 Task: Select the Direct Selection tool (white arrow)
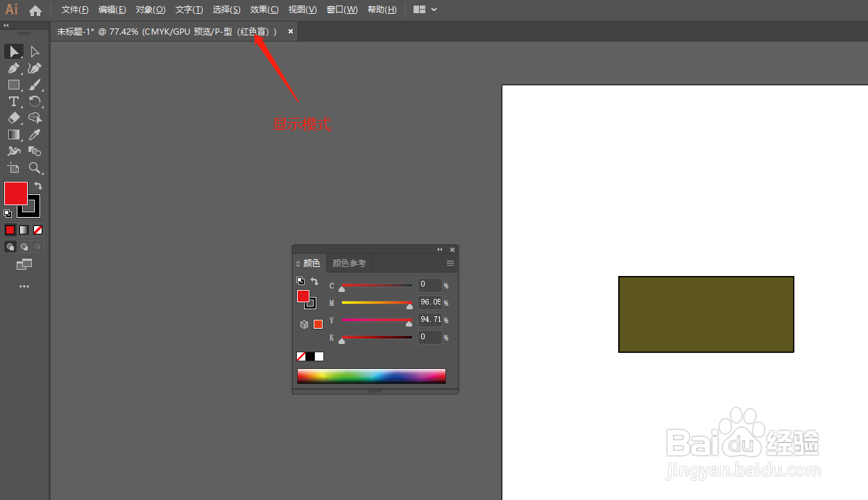point(35,52)
